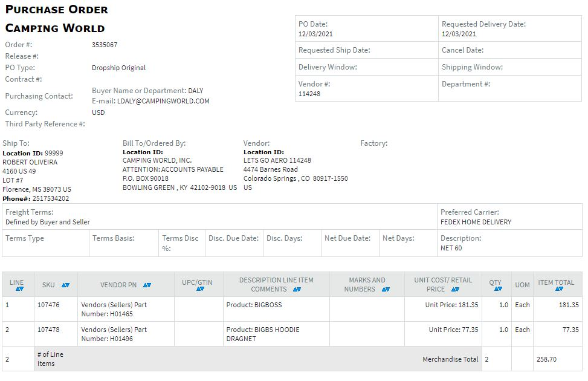Click bill-to CAMPING WORLD, INC.

(157, 160)
